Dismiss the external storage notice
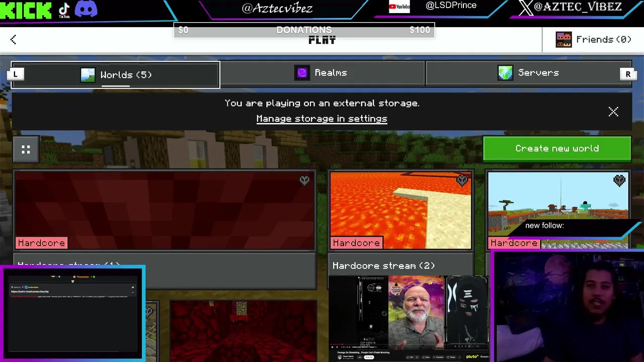The image size is (644, 362). click(x=613, y=112)
